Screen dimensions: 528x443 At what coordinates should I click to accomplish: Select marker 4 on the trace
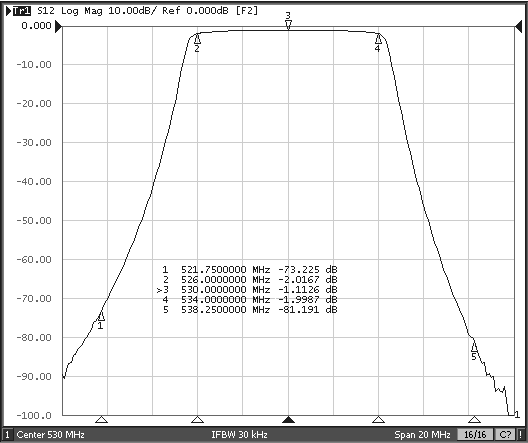point(378,39)
